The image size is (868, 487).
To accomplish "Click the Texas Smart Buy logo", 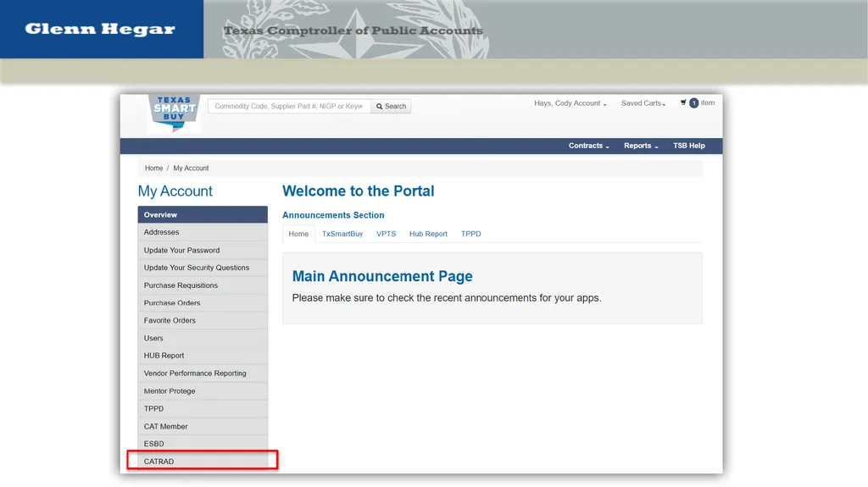I will pyautogui.click(x=174, y=113).
